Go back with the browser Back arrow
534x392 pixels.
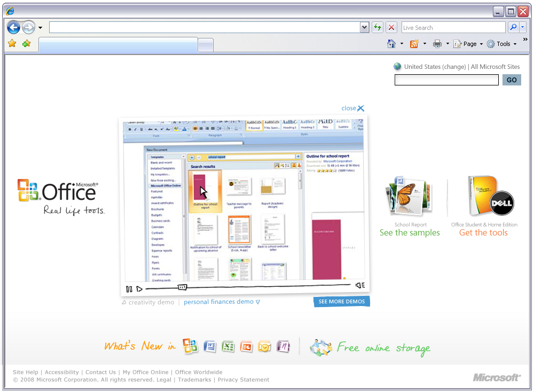pos(13,28)
